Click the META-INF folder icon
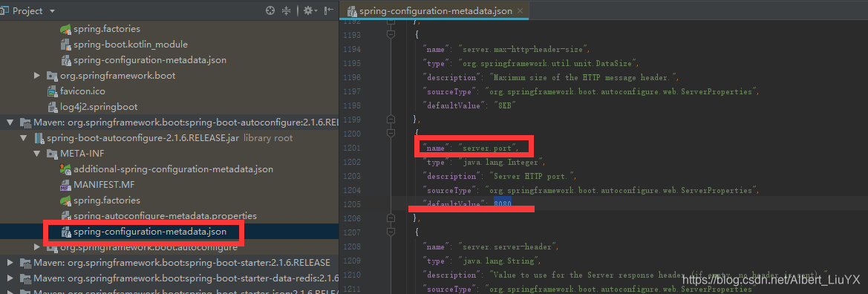The width and height of the screenshot is (868, 294). pyautogui.click(x=52, y=154)
